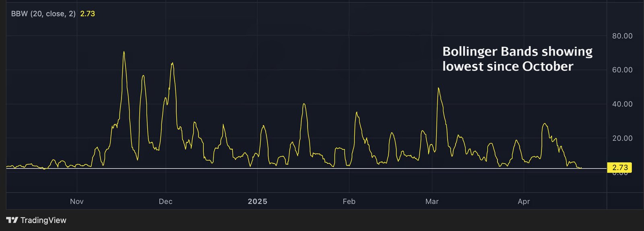644x231 pixels.
Task: Click the Dec label on time axis
Action: pos(165,202)
